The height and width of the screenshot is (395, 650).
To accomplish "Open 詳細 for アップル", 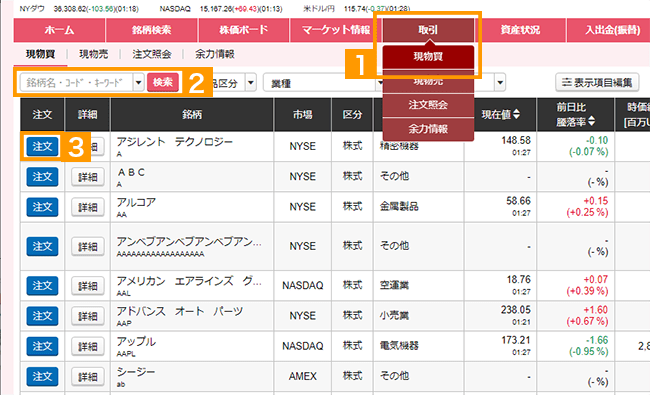I will tap(87, 347).
